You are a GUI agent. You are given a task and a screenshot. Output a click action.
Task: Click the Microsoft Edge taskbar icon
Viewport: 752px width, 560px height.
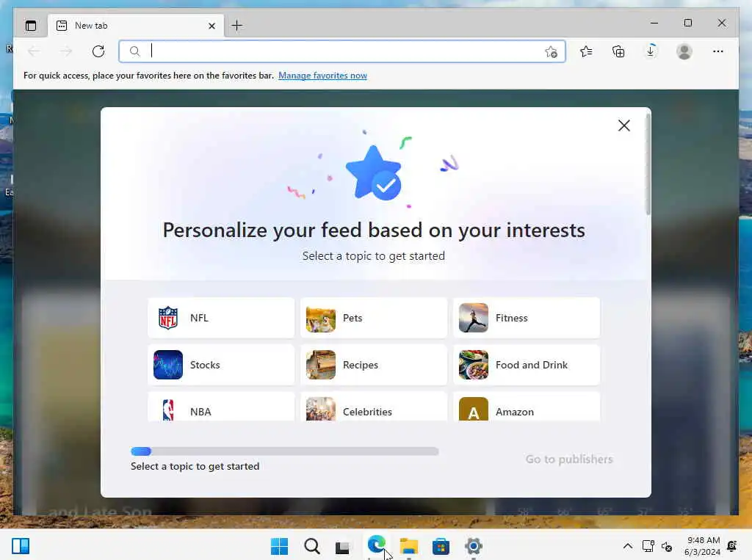(x=377, y=545)
